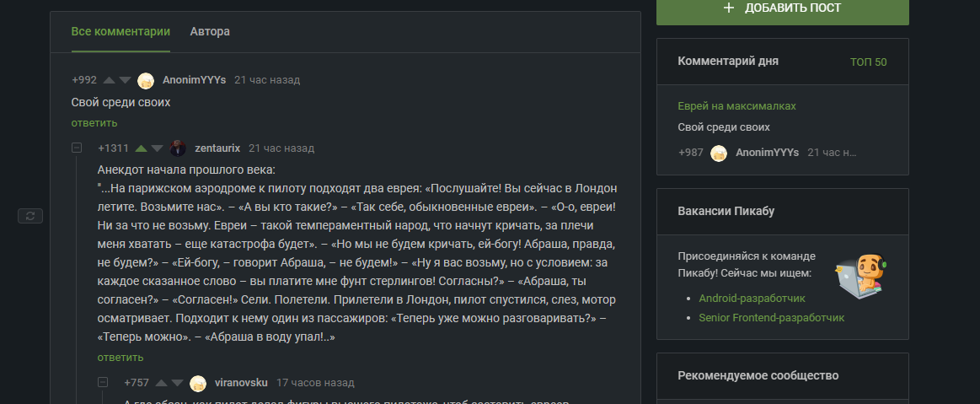
Task: Open zentaurix's profile avatar
Action: click(178, 148)
